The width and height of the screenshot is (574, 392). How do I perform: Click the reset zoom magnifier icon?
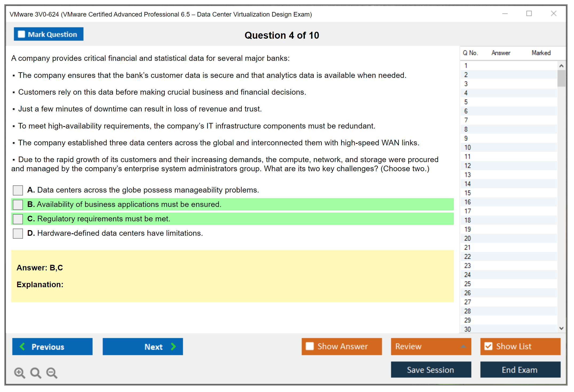[x=36, y=373]
